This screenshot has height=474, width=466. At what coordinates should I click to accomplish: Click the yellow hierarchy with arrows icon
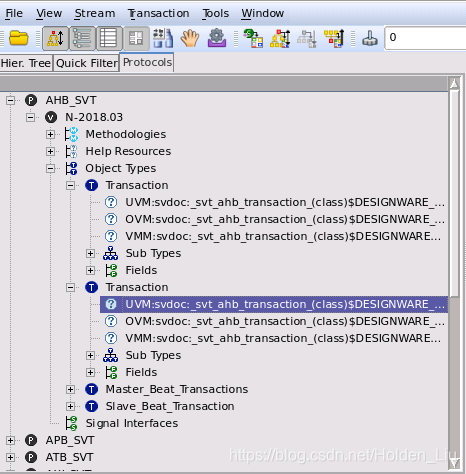(x=280, y=38)
